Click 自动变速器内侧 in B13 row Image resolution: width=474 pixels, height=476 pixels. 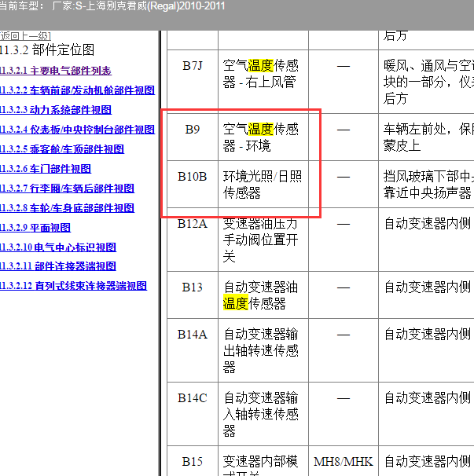coord(426,295)
